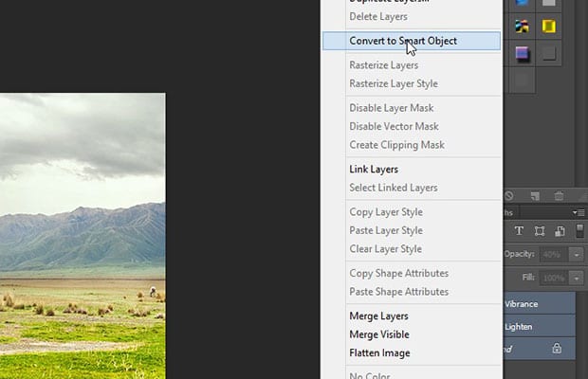
Task: Click the Opacity value field
Action: (x=554, y=255)
